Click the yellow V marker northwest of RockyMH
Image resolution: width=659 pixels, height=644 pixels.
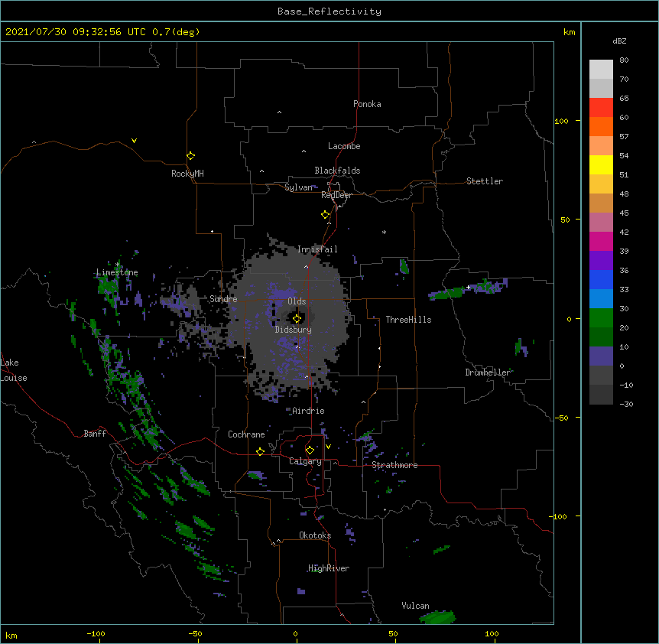134,141
